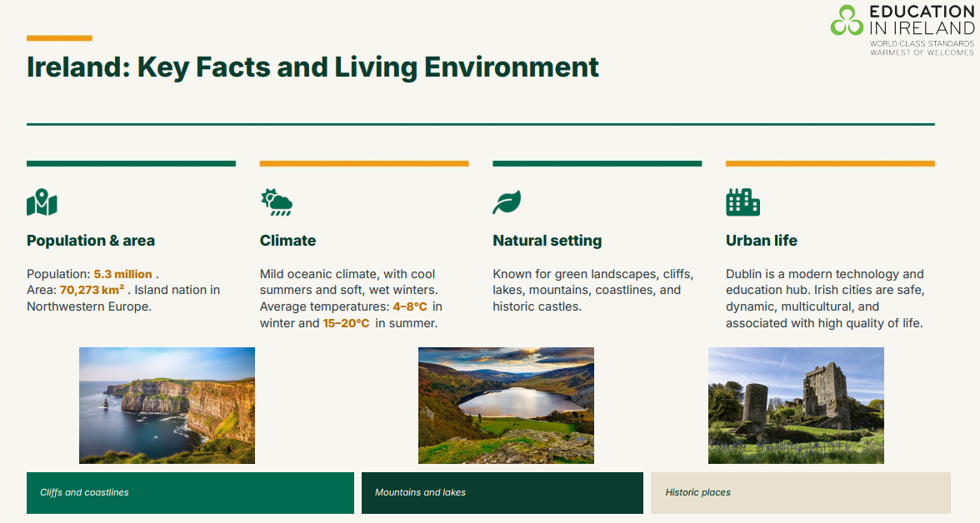Click the sun and rain cloud icon
Image resolution: width=980 pixels, height=523 pixels.
click(x=277, y=202)
